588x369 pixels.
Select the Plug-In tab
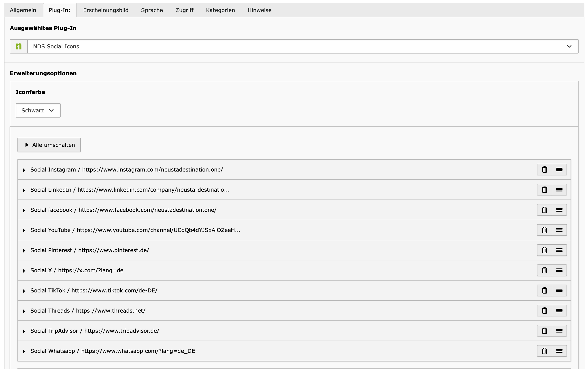pyautogui.click(x=60, y=10)
